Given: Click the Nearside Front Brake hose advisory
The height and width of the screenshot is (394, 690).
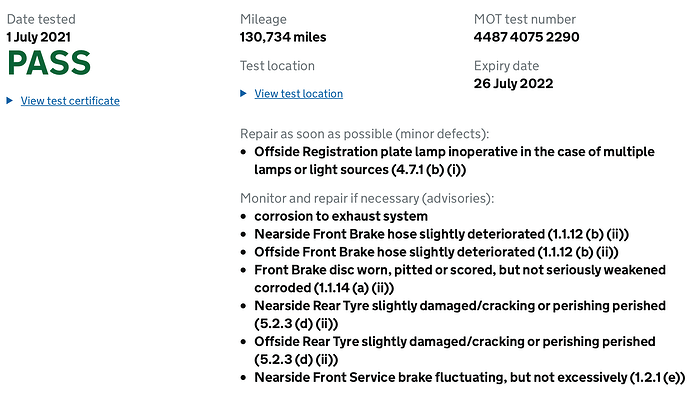Looking at the screenshot, I should pyautogui.click(x=441, y=234).
